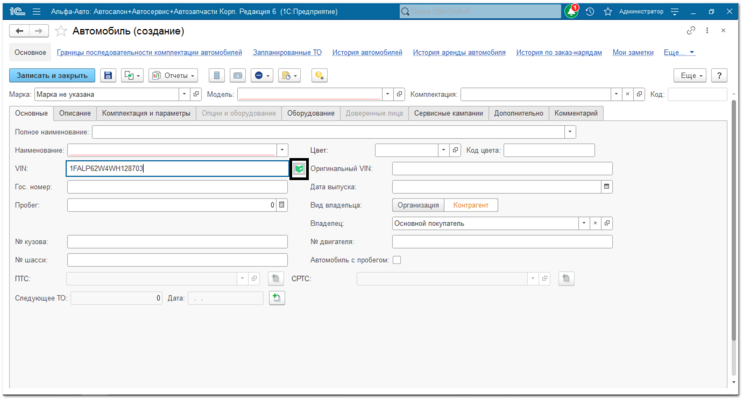Open help with question mark button
The height and width of the screenshot is (400, 743).
tap(719, 75)
